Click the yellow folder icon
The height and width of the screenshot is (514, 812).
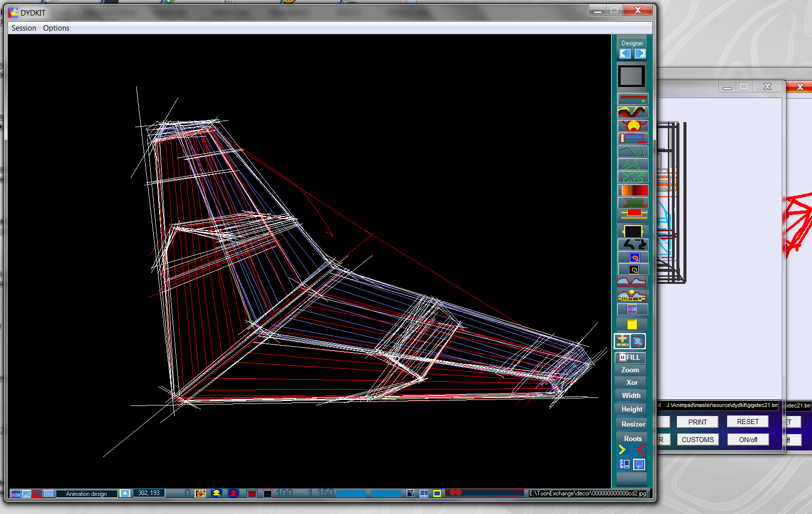point(632,325)
